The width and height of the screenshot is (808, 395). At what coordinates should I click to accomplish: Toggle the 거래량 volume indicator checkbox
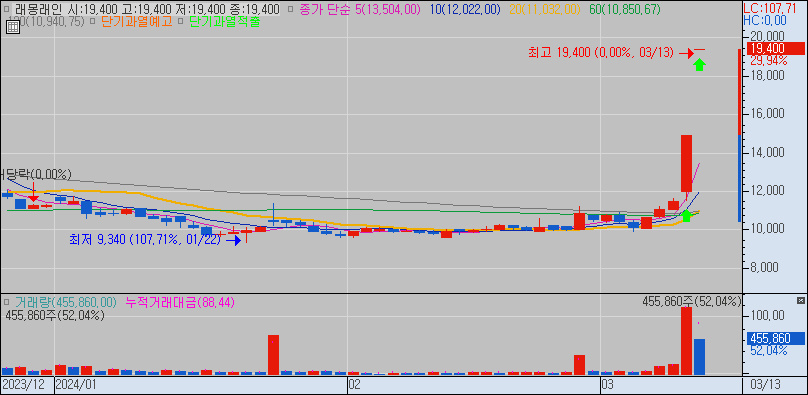click(7, 302)
